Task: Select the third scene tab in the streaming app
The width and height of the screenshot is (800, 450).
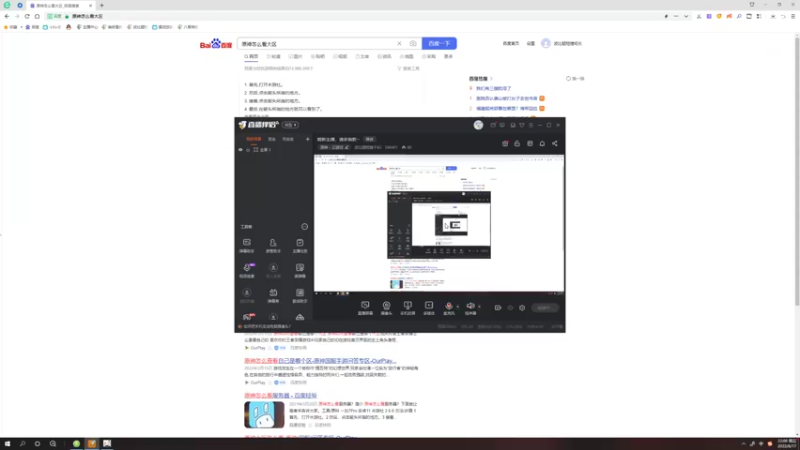Action: pyautogui.click(x=288, y=139)
